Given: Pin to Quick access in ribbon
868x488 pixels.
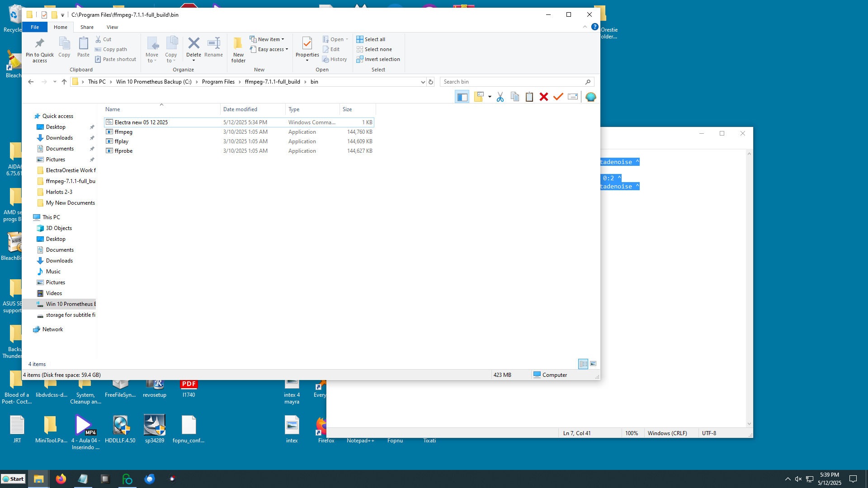Looking at the screenshot, I should click(x=40, y=50).
